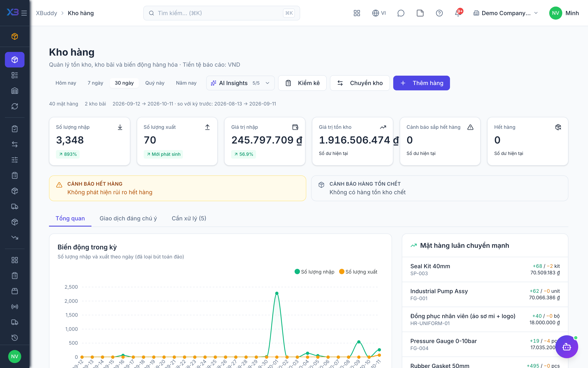Open the Industrial Pump Assy item row
The height and width of the screenshot is (368, 588).
(x=485, y=294)
